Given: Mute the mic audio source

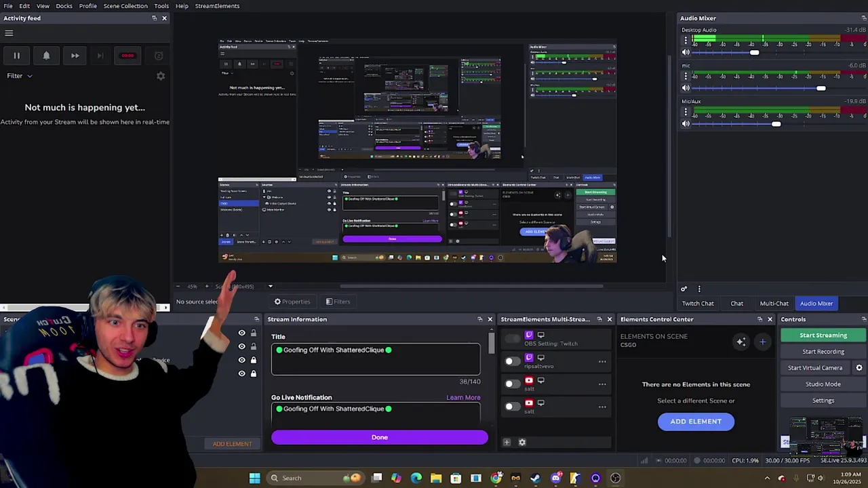Looking at the screenshot, I should coord(686,88).
